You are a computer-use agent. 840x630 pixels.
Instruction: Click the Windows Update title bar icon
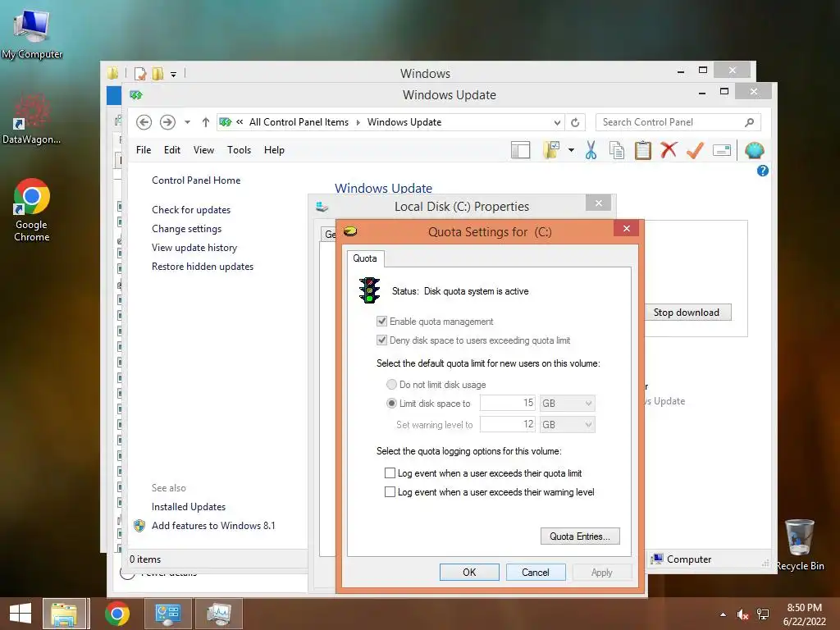click(136, 95)
